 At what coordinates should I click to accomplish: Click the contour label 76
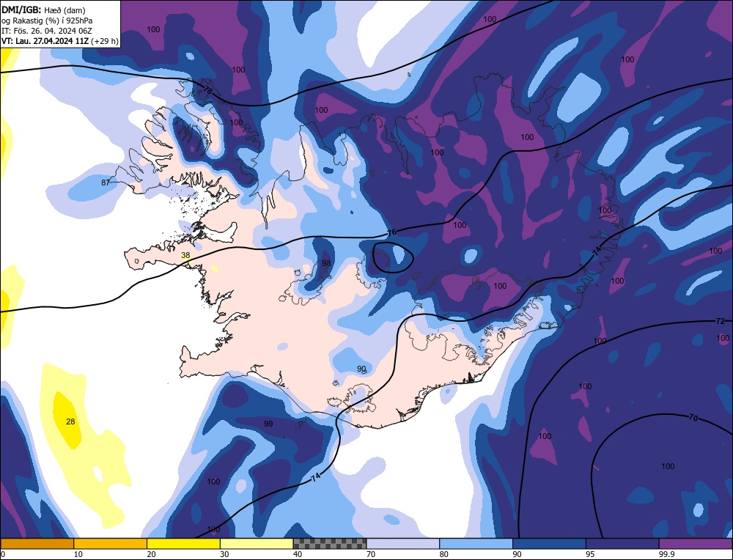tap(391, 232)
